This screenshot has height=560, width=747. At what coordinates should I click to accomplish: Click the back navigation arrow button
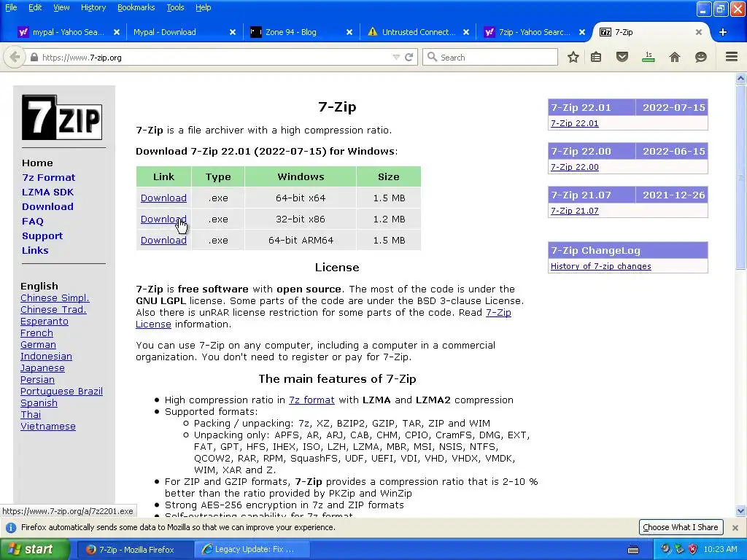pos(15,57)
